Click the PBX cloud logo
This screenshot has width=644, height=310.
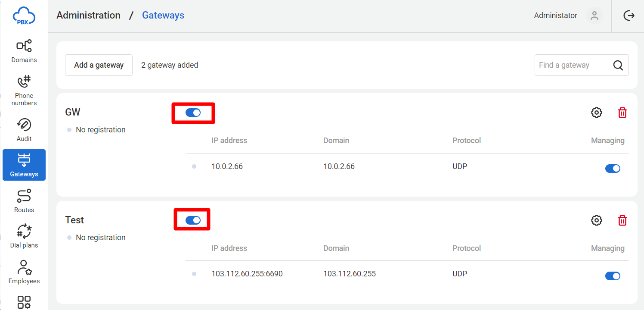coord(24,16)
